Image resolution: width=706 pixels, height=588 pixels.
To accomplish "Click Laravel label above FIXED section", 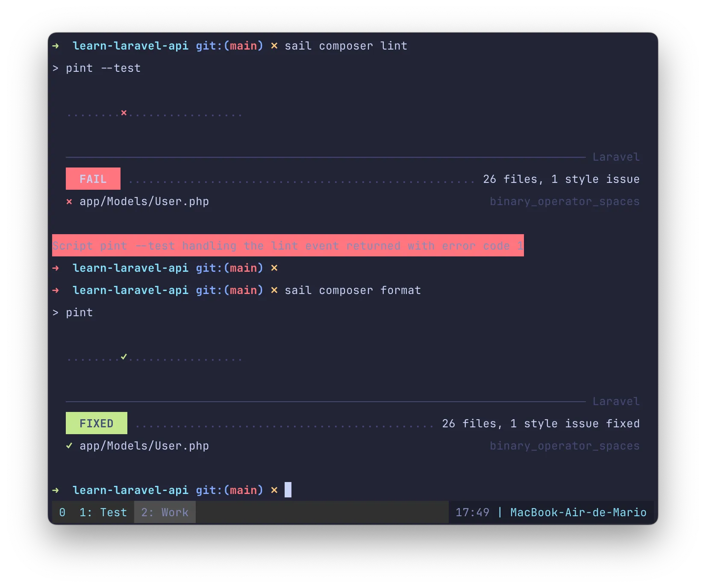I will tap(616, 401).
